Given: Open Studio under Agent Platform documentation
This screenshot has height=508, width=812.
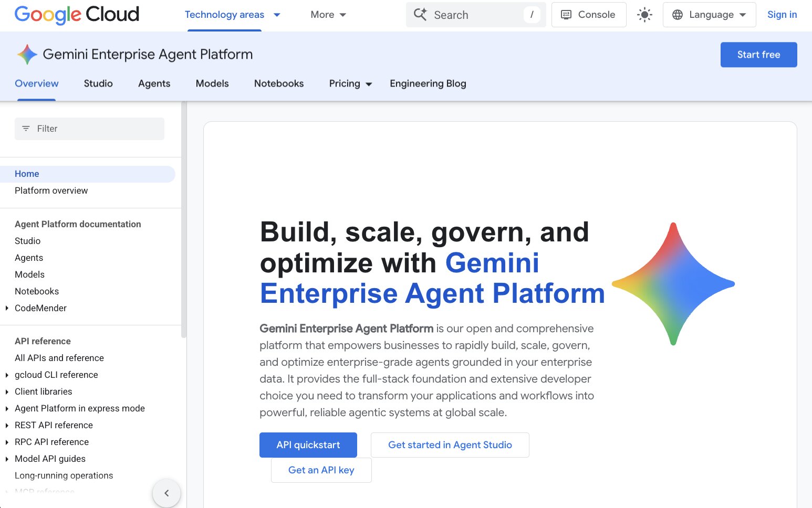Looking at the screenshot, I should pyautogui.click(x=28, y=241).
